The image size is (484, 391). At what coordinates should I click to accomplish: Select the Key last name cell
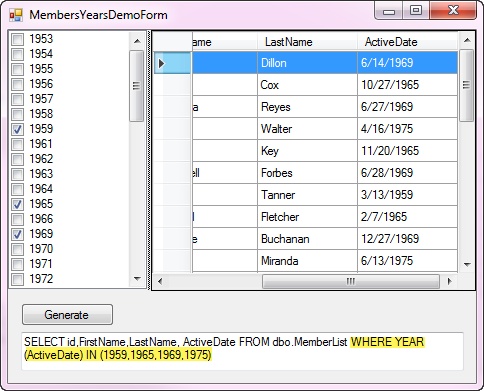coord(307,151)
